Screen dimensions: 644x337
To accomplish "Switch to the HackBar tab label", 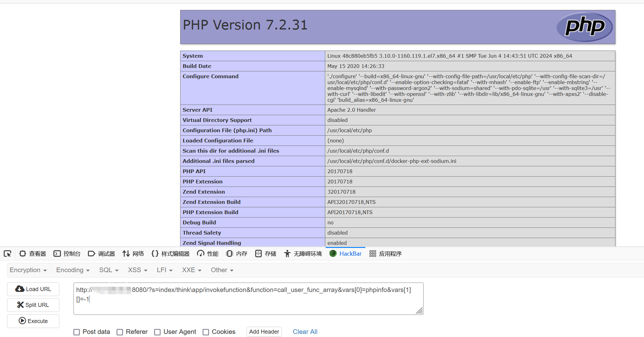I will (350, 254).
